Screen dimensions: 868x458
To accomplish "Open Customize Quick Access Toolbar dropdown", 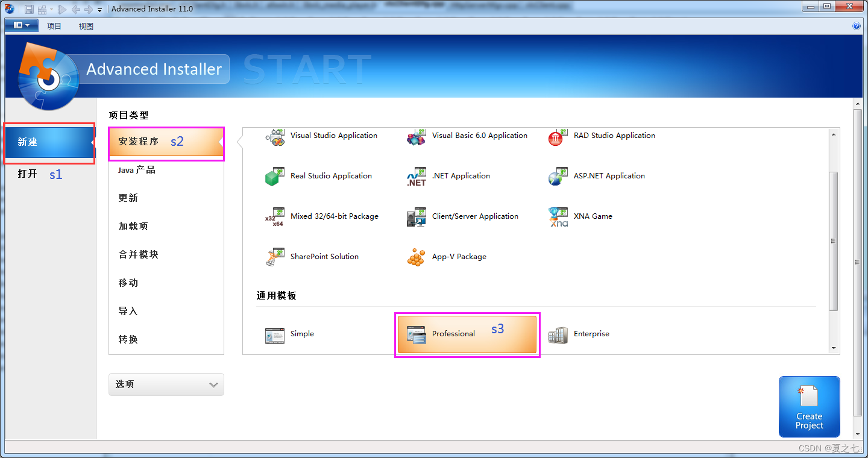I will point(99,10).
